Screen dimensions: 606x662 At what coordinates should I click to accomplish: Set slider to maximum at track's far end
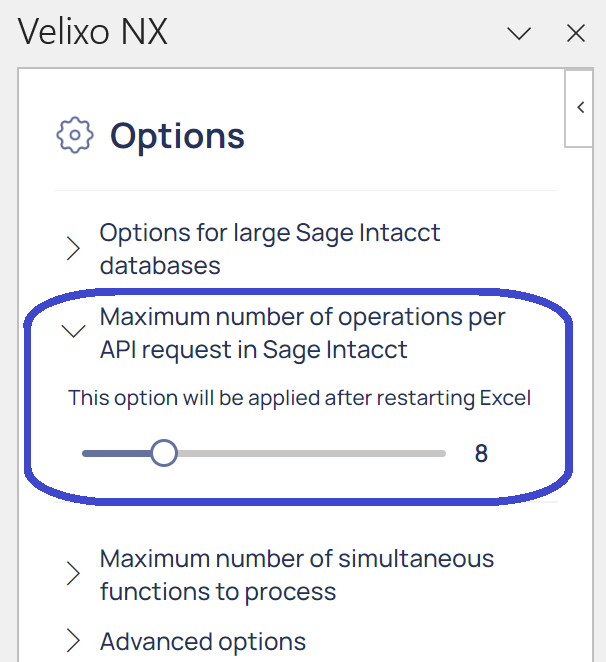[x=443, y=453]
